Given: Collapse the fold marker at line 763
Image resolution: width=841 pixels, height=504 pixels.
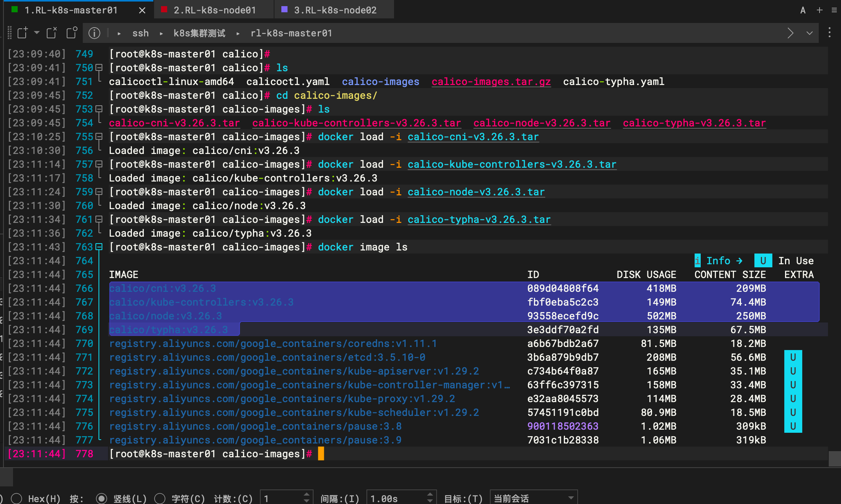Looking at the screenshot, I should [x=99, y=247].
